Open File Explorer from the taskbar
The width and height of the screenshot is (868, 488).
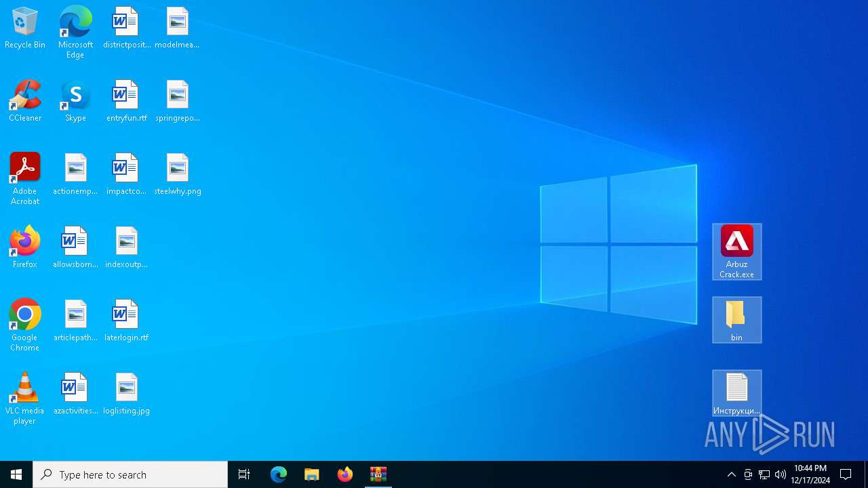[312, 474]
